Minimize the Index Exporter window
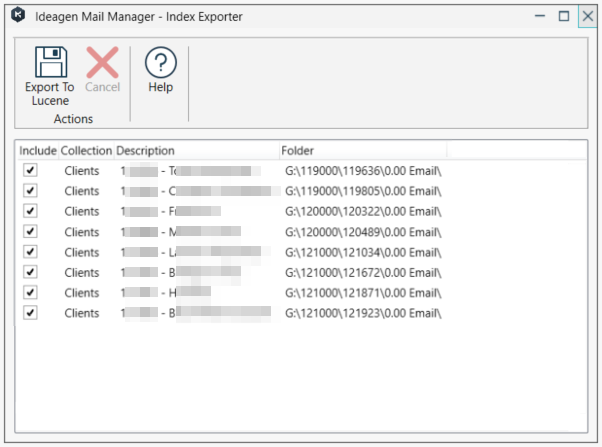 click(x=539, y=16)
